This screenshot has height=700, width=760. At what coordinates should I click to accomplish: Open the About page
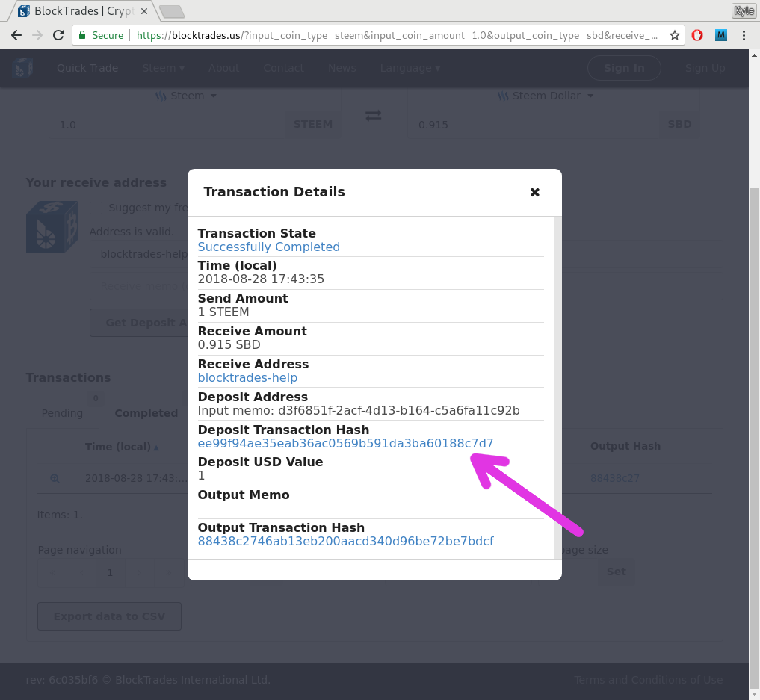(224, 68)
